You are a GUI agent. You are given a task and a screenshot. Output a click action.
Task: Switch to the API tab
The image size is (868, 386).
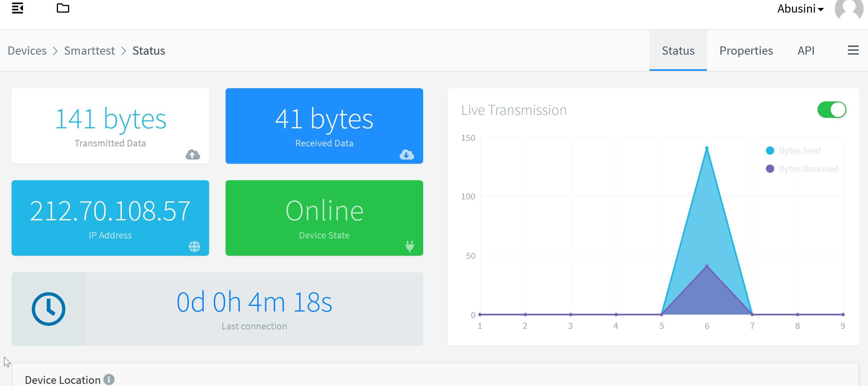(x=806, y=50)
